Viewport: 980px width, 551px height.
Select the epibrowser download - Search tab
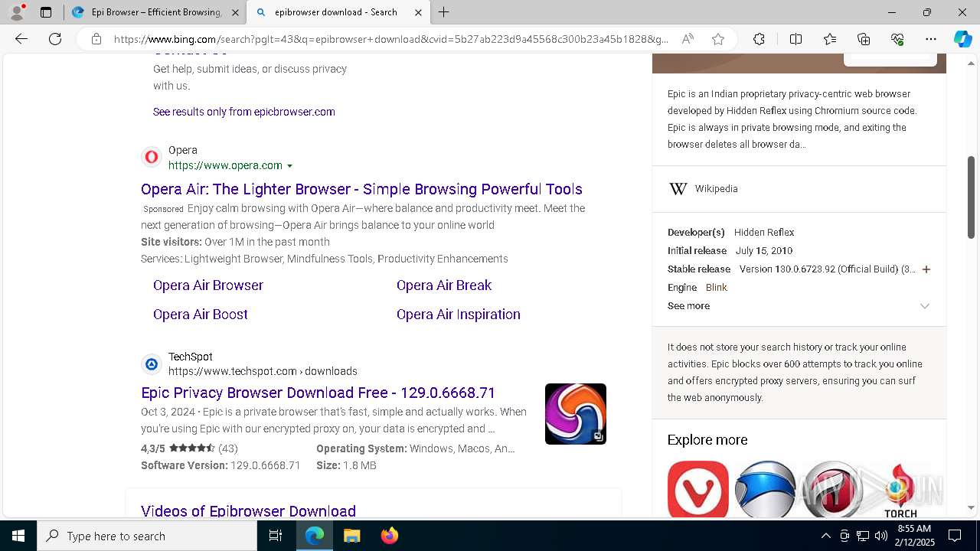pos(338,12)
